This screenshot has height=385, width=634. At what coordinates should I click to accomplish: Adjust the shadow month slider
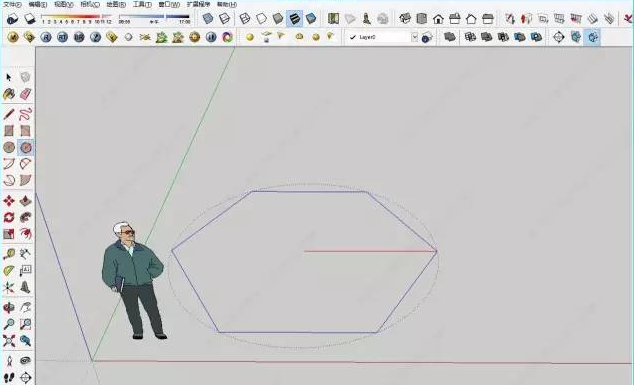(76, 17)
